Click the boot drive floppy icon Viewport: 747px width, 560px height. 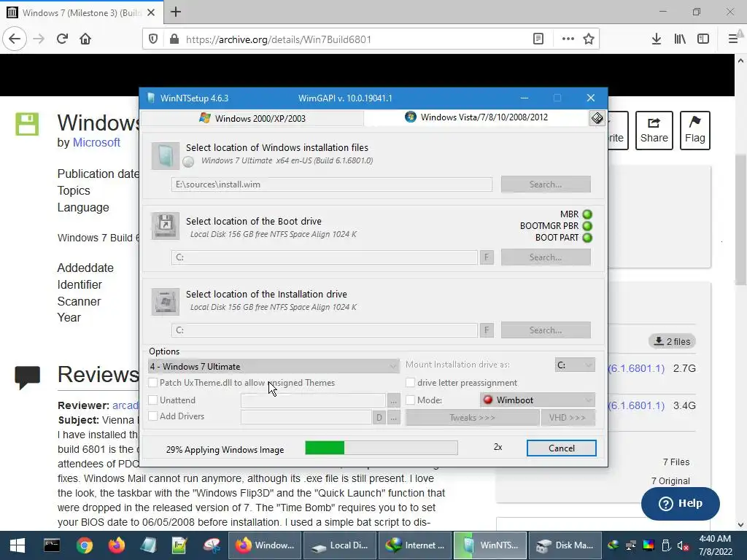pos(166,226)
